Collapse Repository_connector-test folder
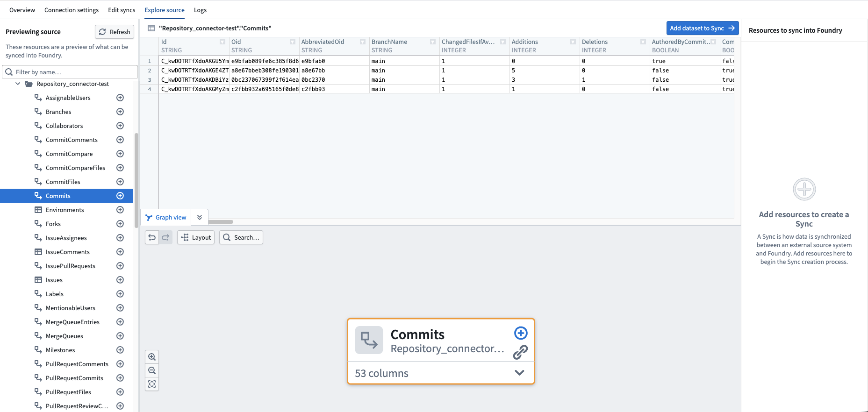This screenshot has width=868, height=412. pyautogui.click(x=18, y=84)
